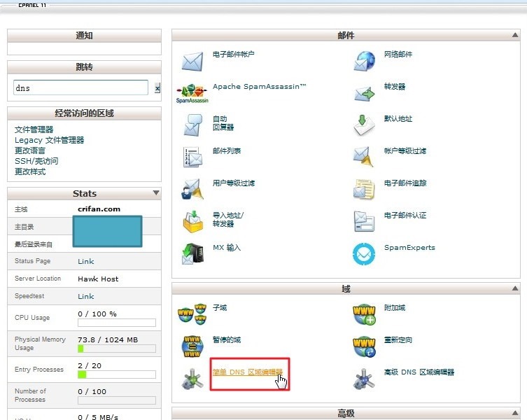Click 邮件列表 text link

tap(227, 151)
